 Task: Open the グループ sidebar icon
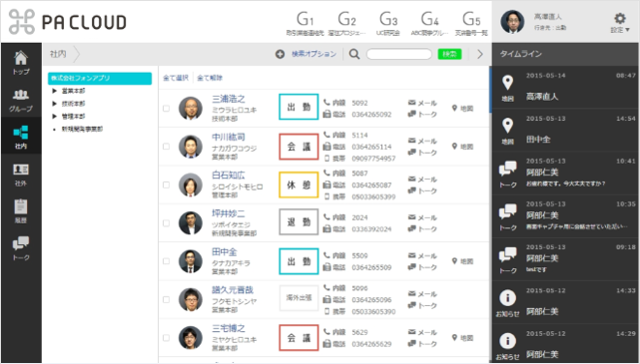tap(21, 101)
